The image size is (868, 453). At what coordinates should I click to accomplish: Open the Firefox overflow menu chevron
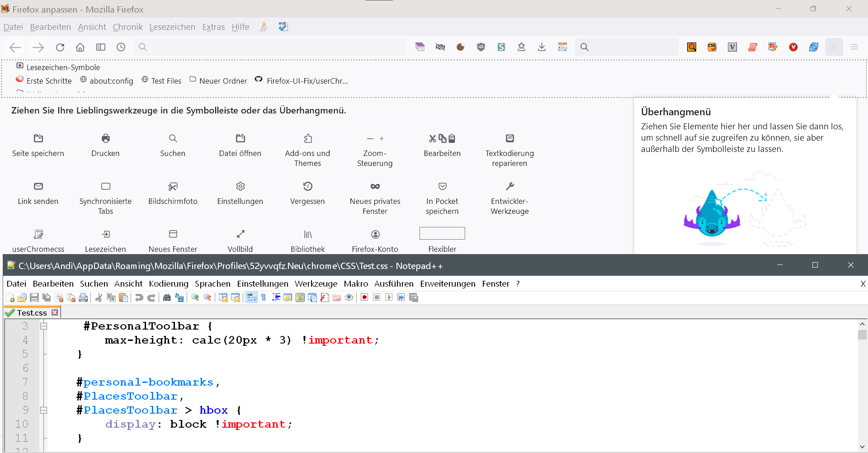coord(834,47)
